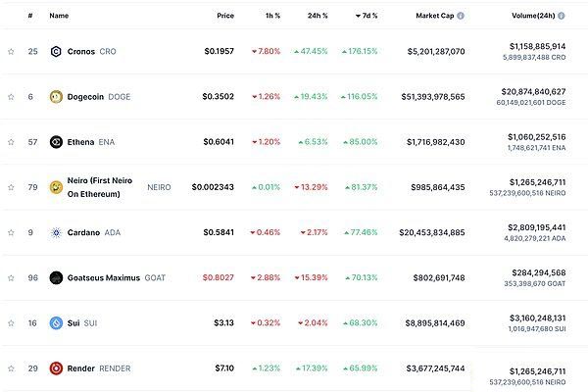The height and width of the screenshot is (392, 588).
Task: Star Cronos to add to watchlist
Action: click(x=11, y=51)
